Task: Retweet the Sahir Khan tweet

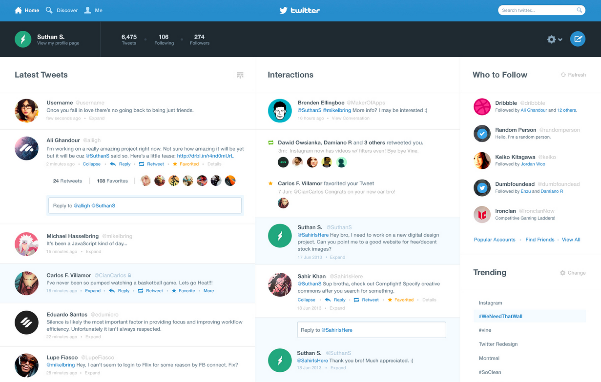Action: [366, 300]
